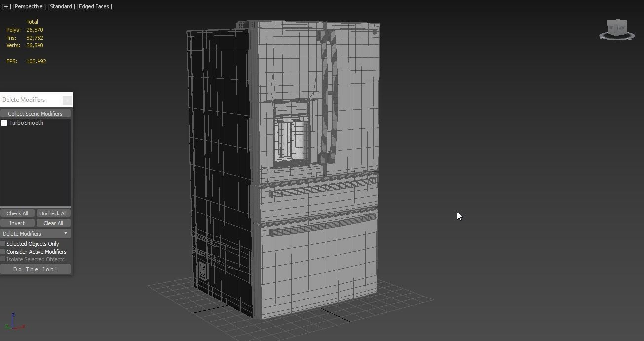Image resolution: width=644 pixels, height=341 pixels.
Task: Click the Clear All button
Action: (x=53, y=223)
